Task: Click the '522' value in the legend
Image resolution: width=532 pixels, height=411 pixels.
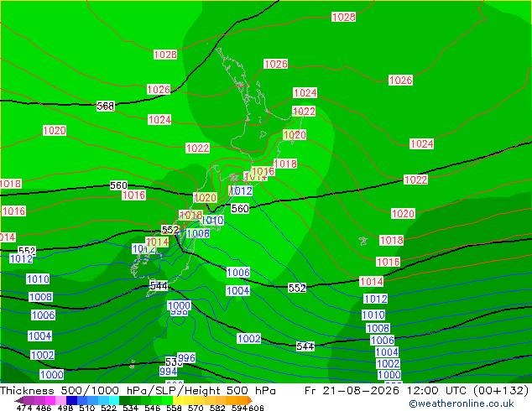Action: point(108,408)
